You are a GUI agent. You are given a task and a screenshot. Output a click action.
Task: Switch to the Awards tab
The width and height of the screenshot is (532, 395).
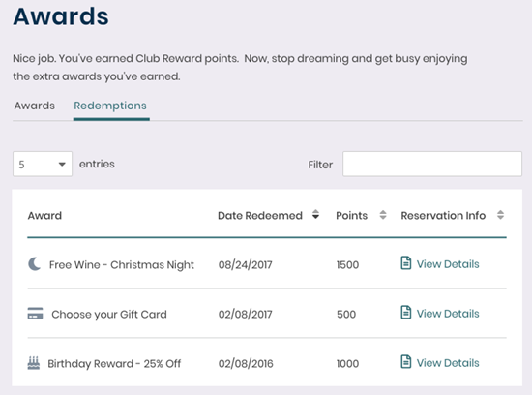[34, 106]
